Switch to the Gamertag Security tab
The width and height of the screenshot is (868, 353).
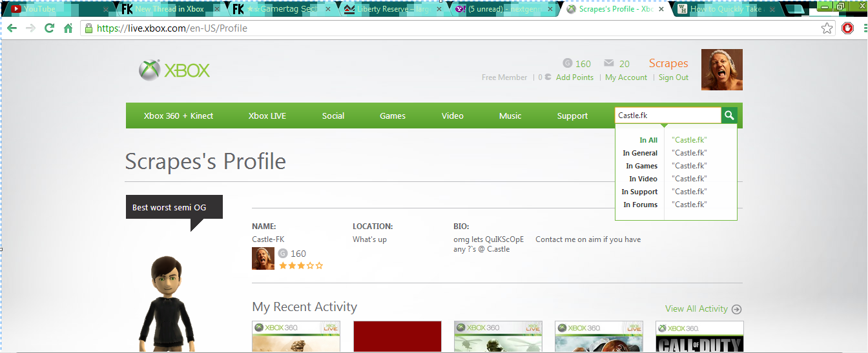pos(282,9)
